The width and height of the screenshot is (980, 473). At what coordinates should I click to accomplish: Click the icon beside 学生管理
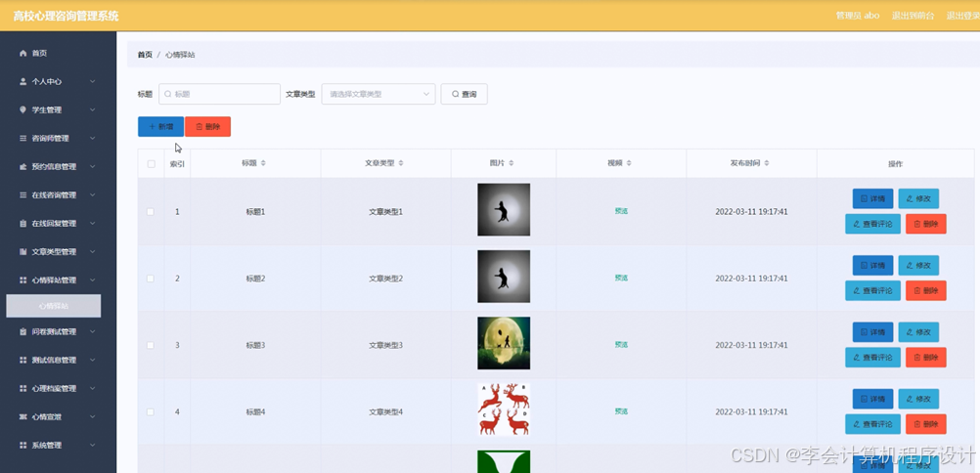coord(23,110)
